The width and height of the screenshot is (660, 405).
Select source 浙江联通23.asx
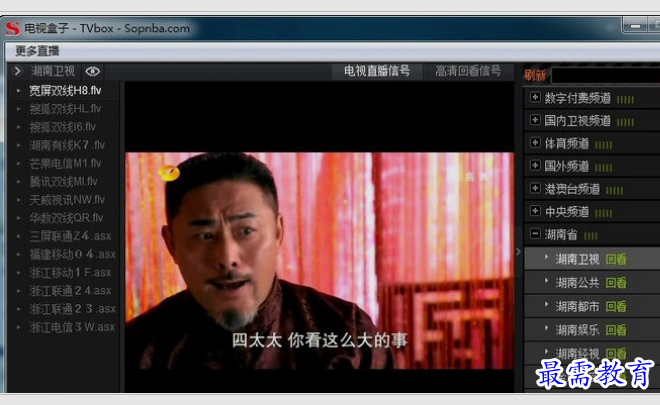coord(72,309)
